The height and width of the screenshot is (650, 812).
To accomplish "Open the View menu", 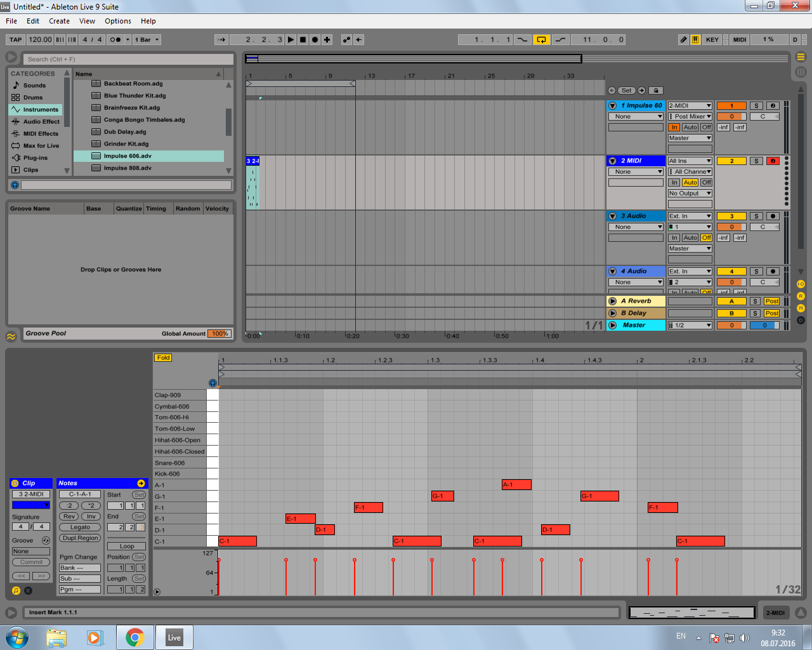I will [x=87, y=21].
